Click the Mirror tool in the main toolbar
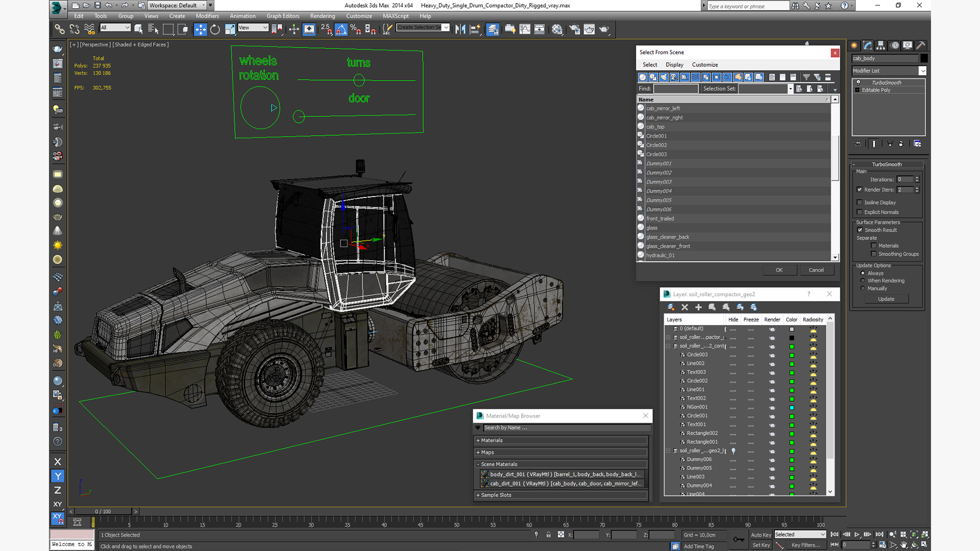980x551 pixels. click(460, 29)
